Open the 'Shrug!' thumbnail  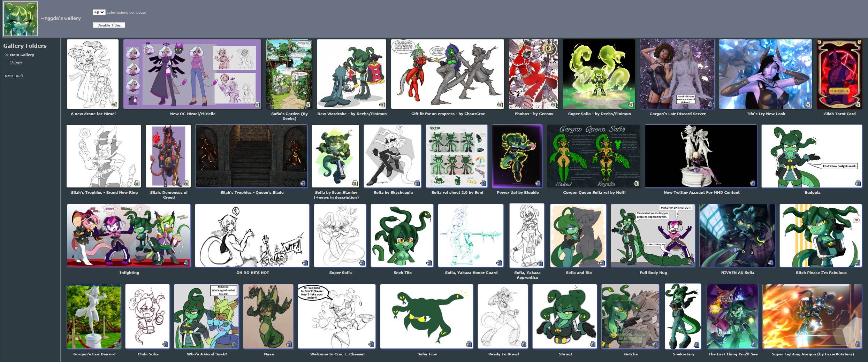565,316
